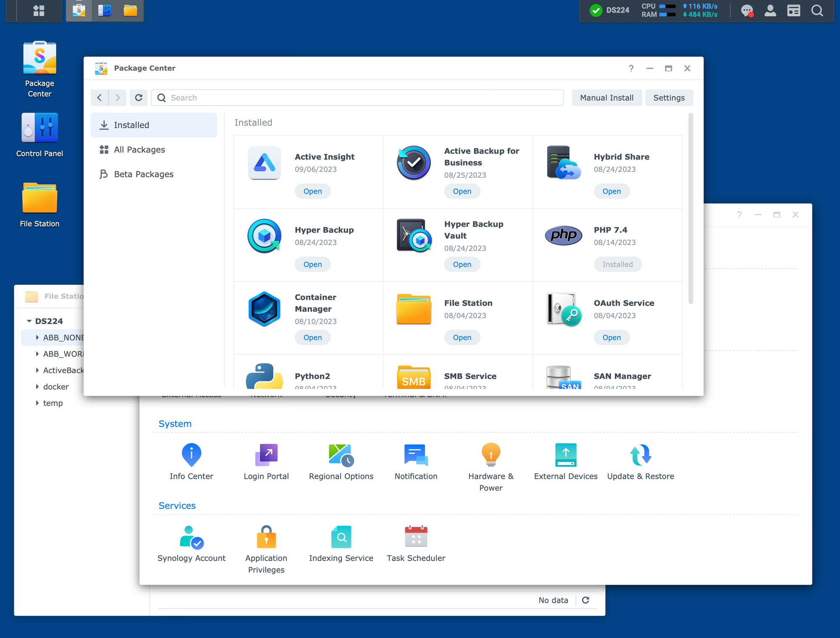This screenshot has width=840, height=638.
Task: Click the CPU RAM resource monitor
Action: tap(680, 10)
